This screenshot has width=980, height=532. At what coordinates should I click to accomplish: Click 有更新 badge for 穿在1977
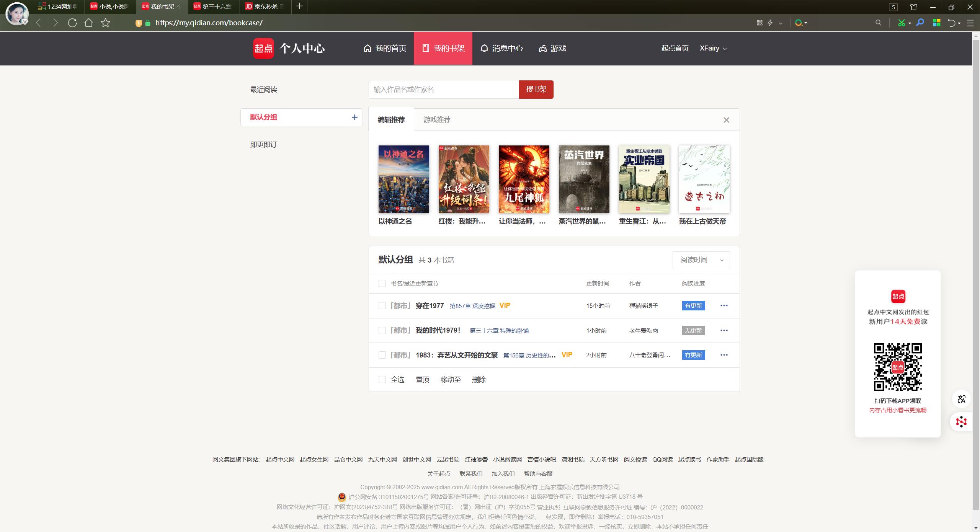pos(693,306)
